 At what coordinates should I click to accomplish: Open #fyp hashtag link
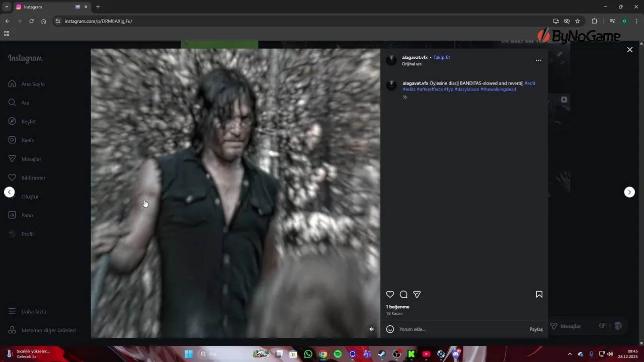point(449,89)
